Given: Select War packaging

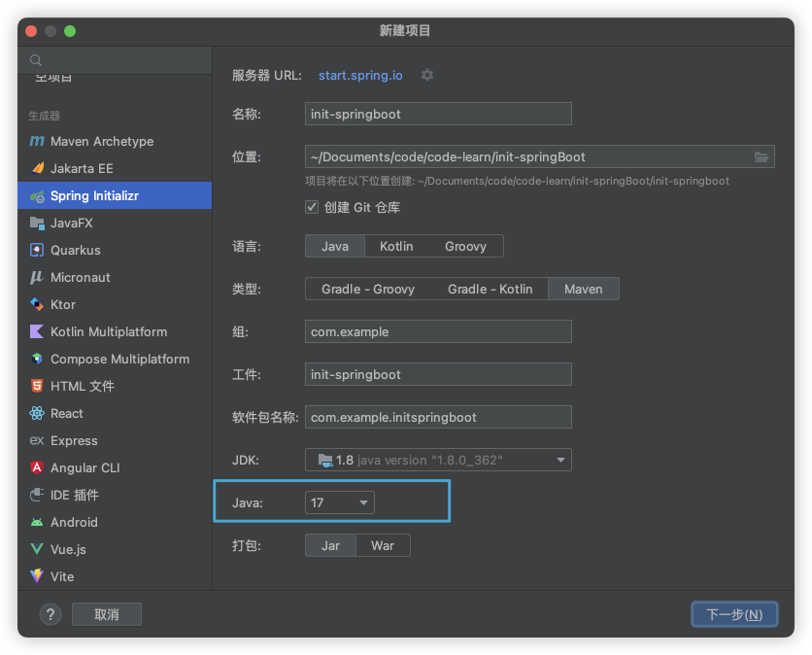Looking at the screenshot, I should [383, 545].
